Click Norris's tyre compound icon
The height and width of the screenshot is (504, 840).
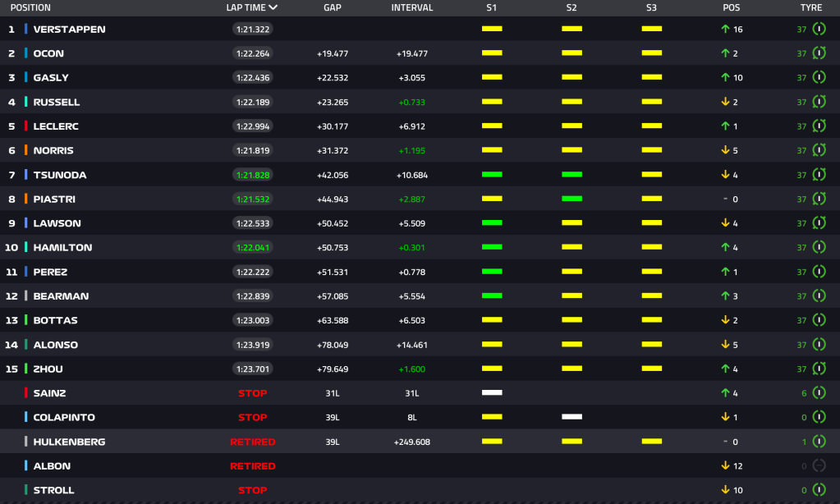click(x=819, y=150)
